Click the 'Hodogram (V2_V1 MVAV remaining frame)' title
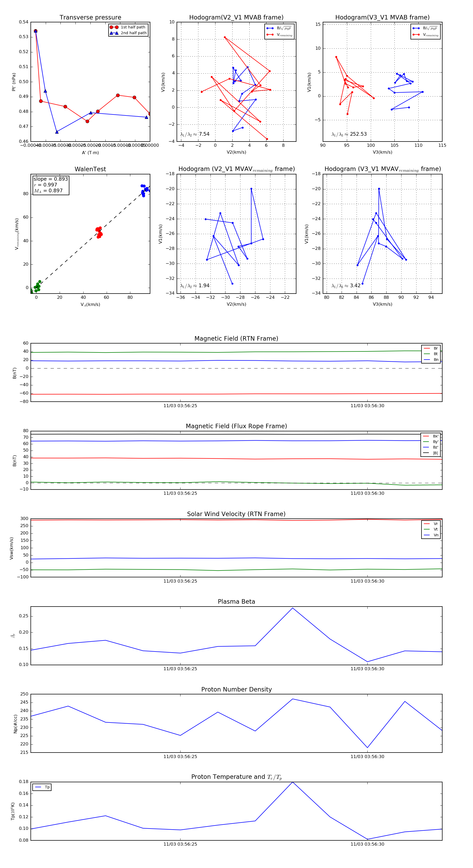This screenshot has width=473, height=868. click(x=236, y=169)
